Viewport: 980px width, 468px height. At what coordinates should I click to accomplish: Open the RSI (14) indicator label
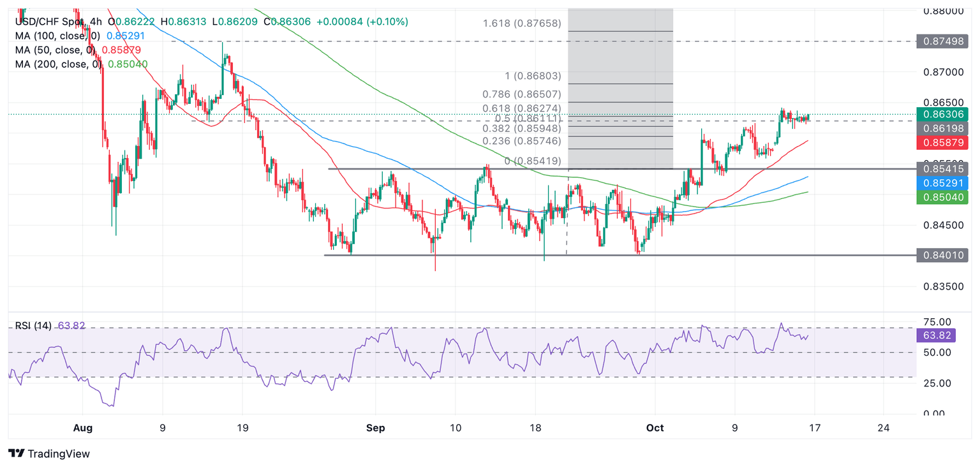click(33, 326)
